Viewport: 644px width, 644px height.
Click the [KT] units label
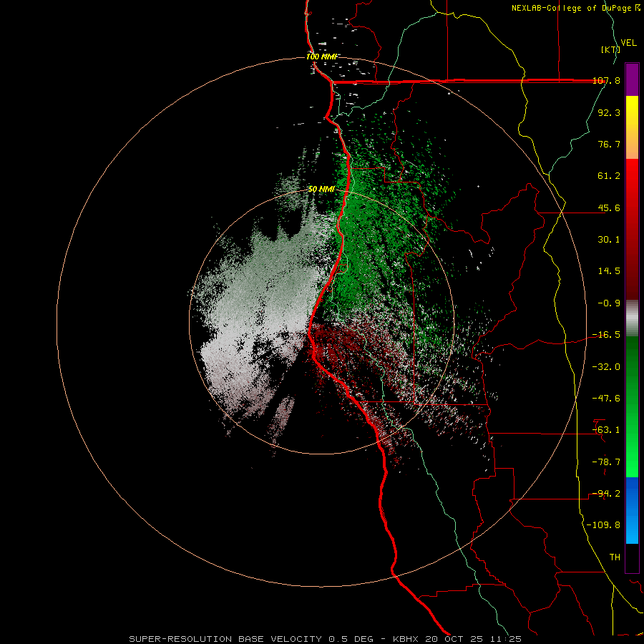(611, 49)
